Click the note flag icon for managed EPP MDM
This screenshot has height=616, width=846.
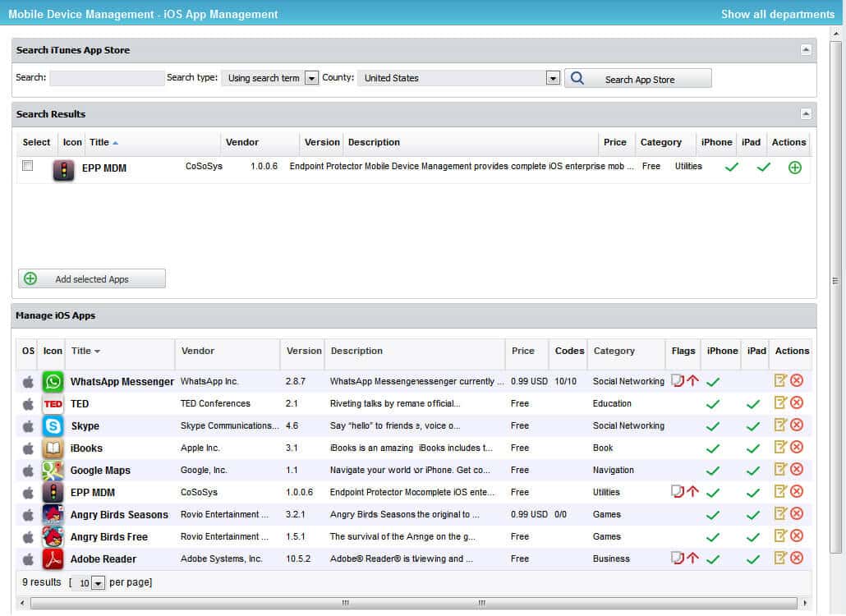[x=677, y=491]
